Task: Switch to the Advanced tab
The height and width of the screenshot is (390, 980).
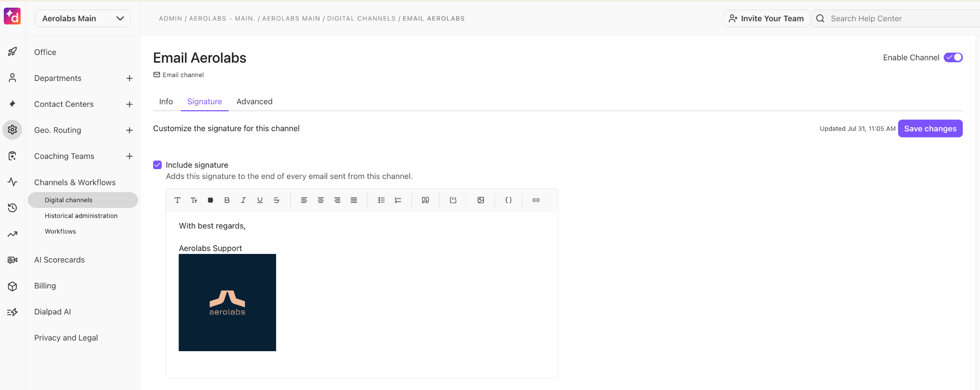Action: 255,102
